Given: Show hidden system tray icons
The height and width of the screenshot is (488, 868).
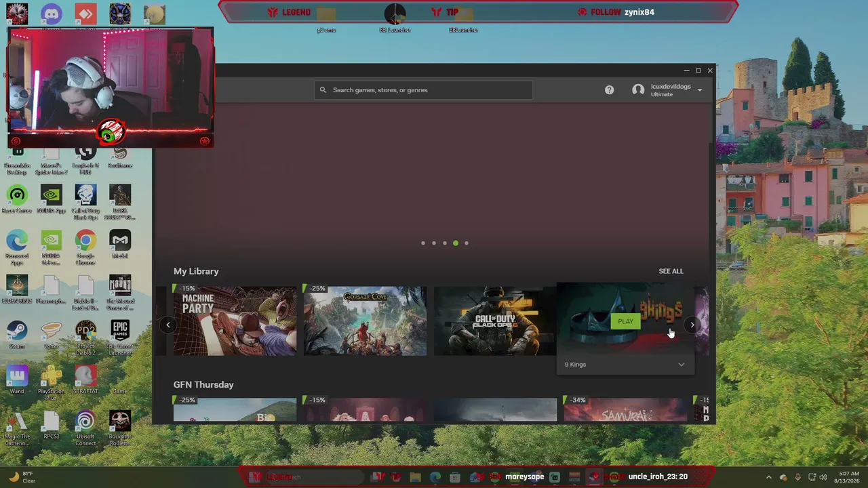Looking at the screenshot, I should pos(768,477).
